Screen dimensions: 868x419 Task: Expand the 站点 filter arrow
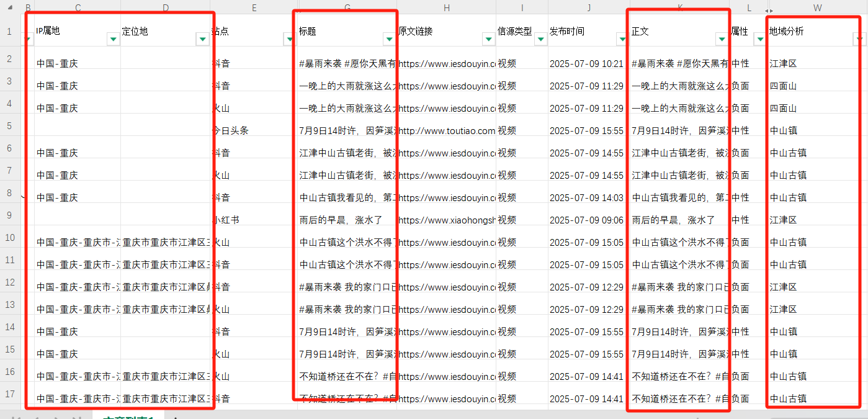coord(289,39)
